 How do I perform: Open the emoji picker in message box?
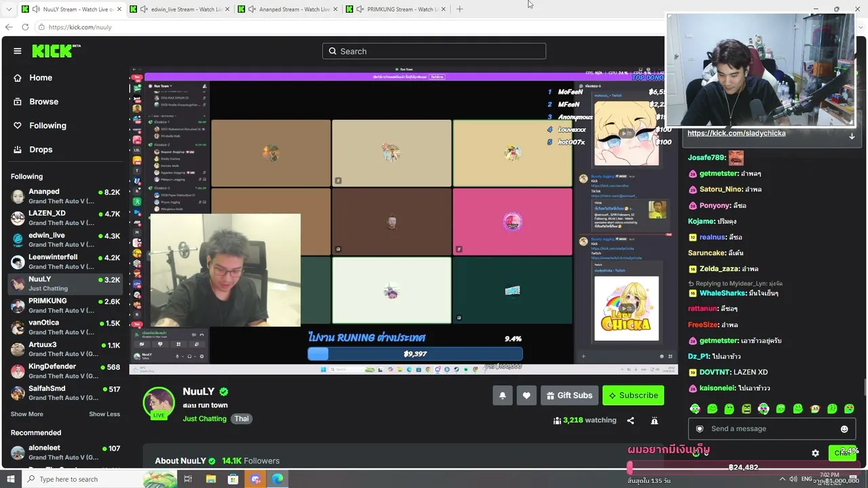pyautogui.click(x=844, y=428)
